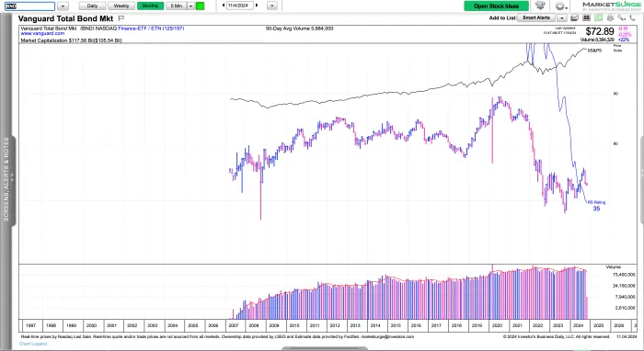Click Open Stock Ideas button
Viewport: 644px width, 351px height.
click(x=496, y=6)
